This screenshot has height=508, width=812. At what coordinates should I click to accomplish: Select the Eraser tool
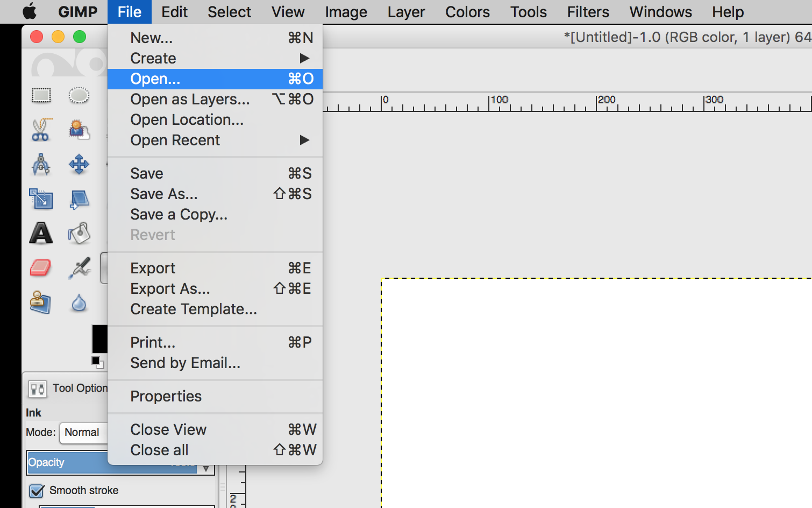[x=40, y=267]
